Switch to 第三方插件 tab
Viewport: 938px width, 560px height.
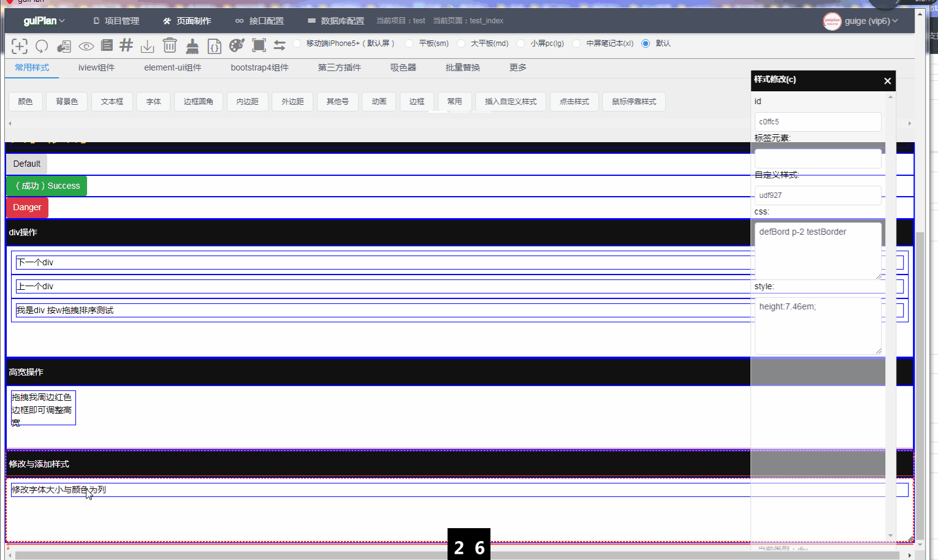pyautogui.click(x=340, y=67)
